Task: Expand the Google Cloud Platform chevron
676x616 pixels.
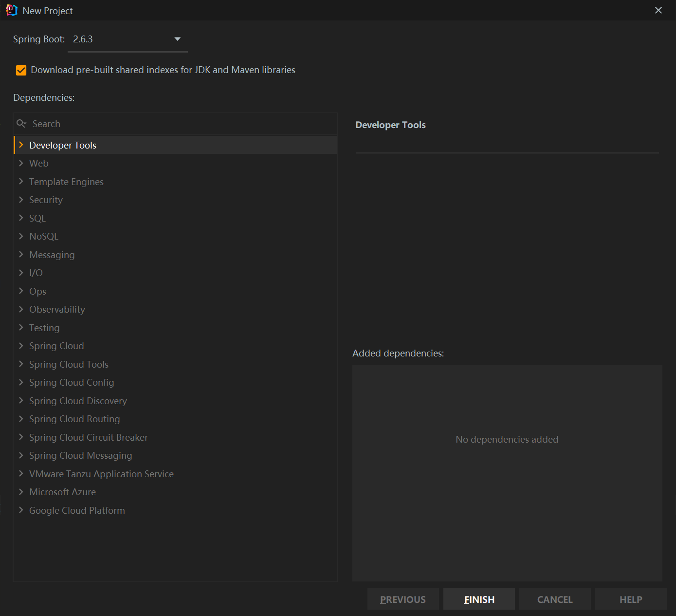Action: (x=21, y=510)
